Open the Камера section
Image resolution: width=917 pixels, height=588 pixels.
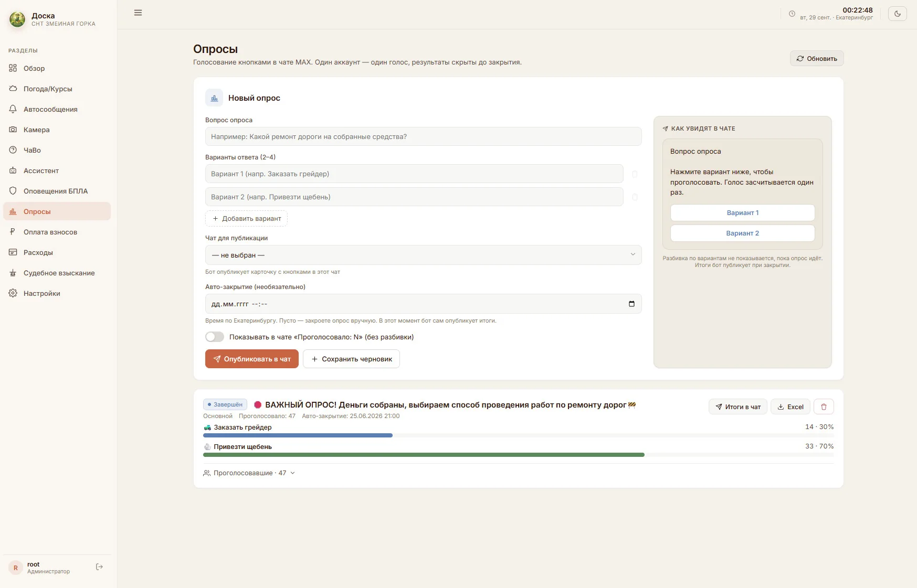pyautogui.click(x=57, y=130)
